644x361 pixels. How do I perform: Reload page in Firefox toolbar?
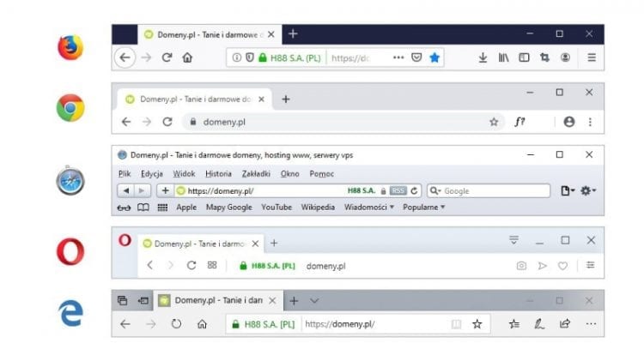[167, 57]
